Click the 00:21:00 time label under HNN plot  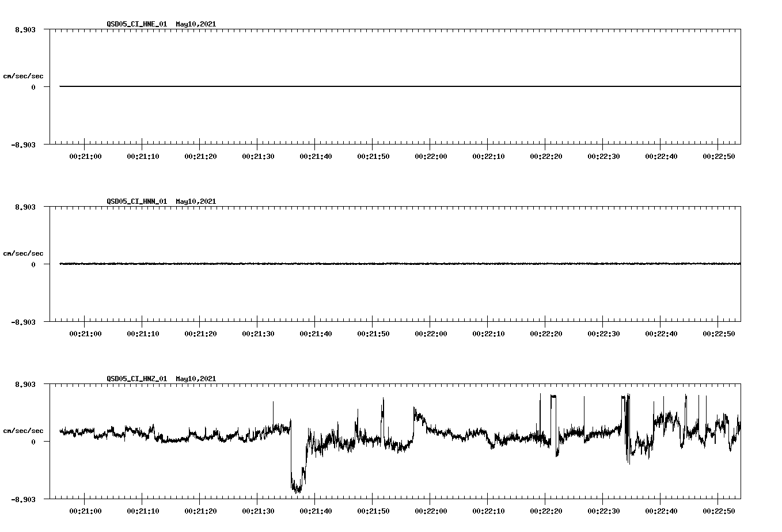click(x=85, y=334)
